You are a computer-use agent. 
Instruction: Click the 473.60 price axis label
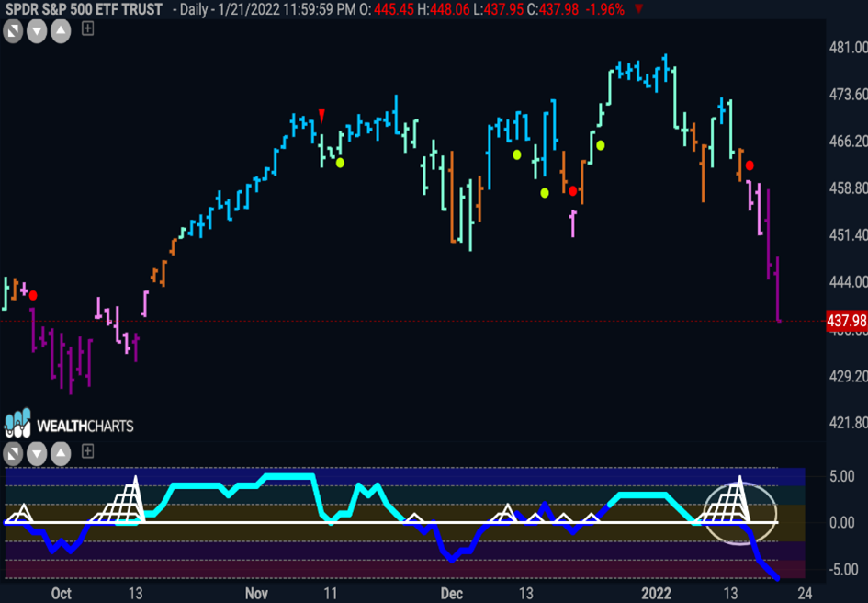point(848,95)
